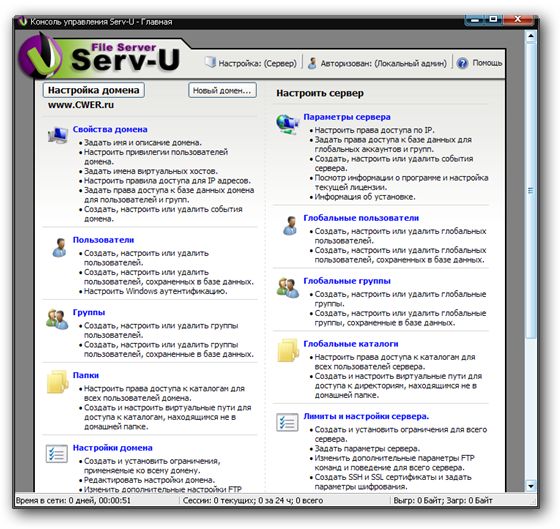Click the Настройка (Сервер) server icon
560x529 pixels.
(210, 62)
